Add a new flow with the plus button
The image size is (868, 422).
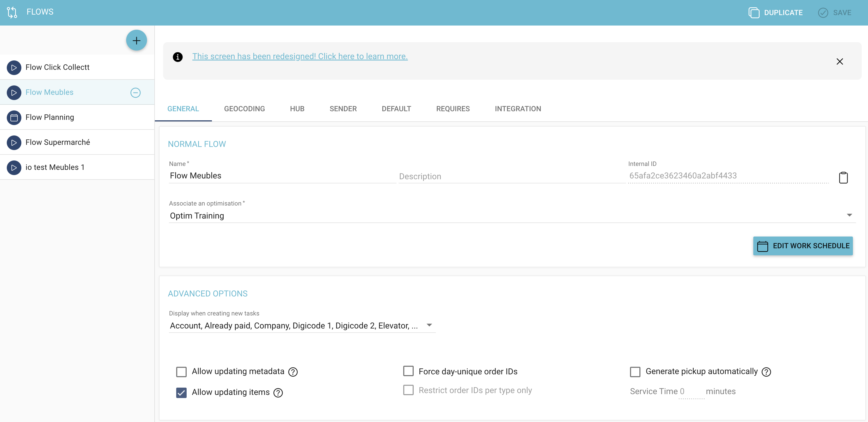(x=137, y=40)
